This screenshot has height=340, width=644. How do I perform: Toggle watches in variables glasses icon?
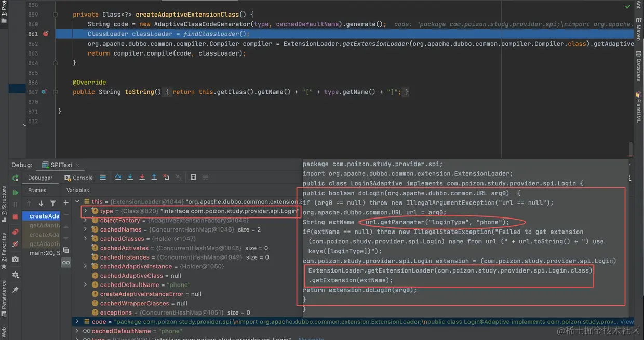[66, 263]
